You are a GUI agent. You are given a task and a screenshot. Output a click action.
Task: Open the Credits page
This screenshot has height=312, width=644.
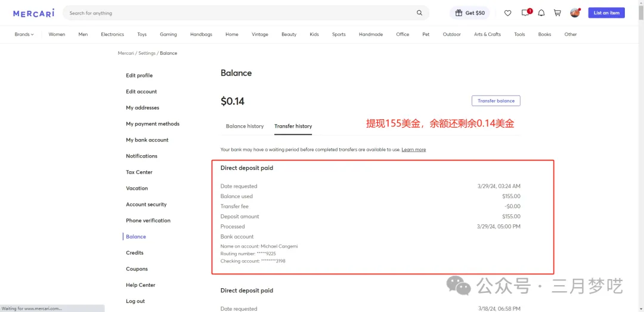(x=135, y=253)
